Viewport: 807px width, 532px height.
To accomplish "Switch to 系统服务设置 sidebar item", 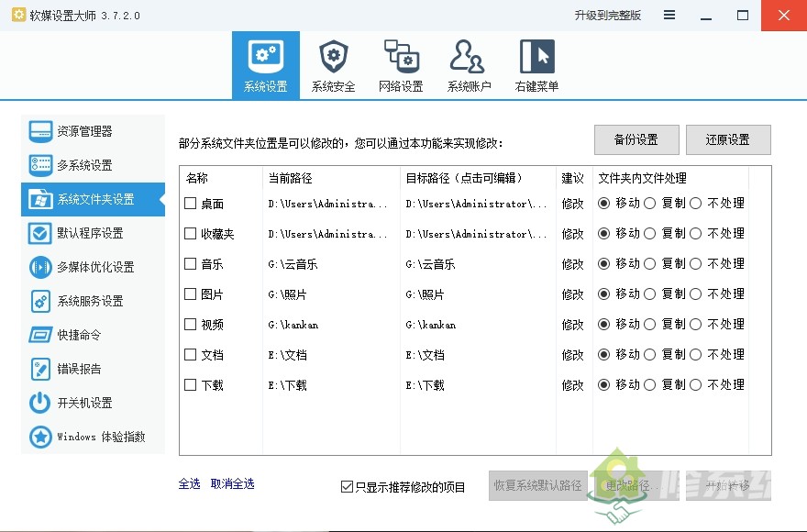I will pos(93,301).
